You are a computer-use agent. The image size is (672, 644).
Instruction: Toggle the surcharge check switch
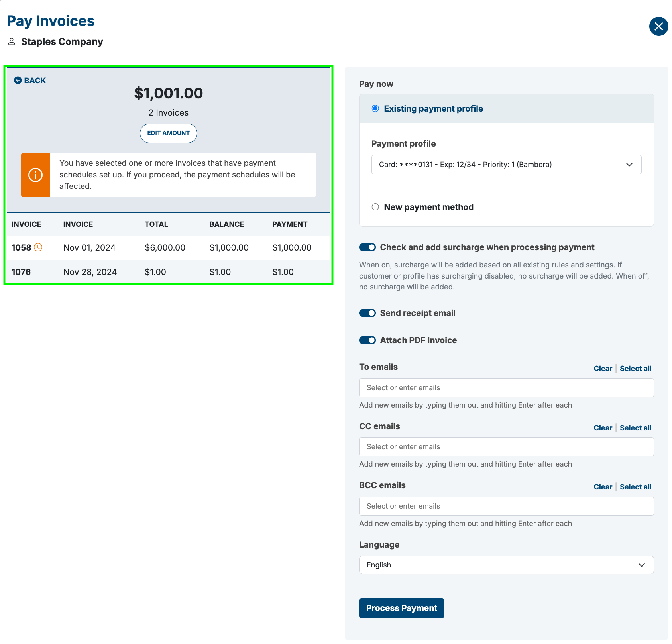tap(367, 247)
